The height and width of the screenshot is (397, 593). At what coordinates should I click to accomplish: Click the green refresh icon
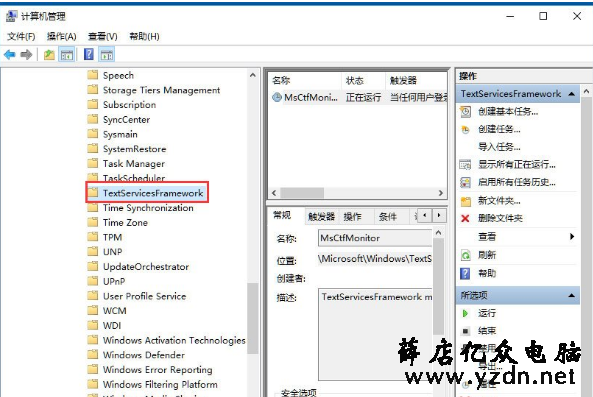point(465,255)
